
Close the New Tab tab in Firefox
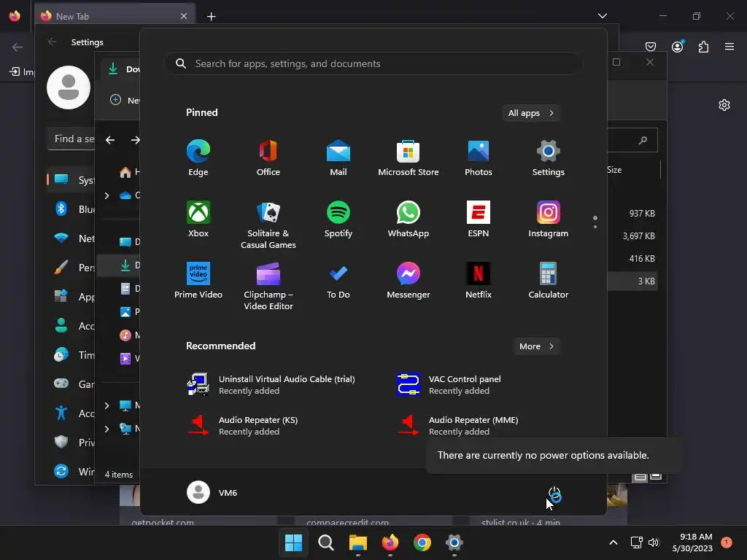pyautogui.click(x=184, y=16)
